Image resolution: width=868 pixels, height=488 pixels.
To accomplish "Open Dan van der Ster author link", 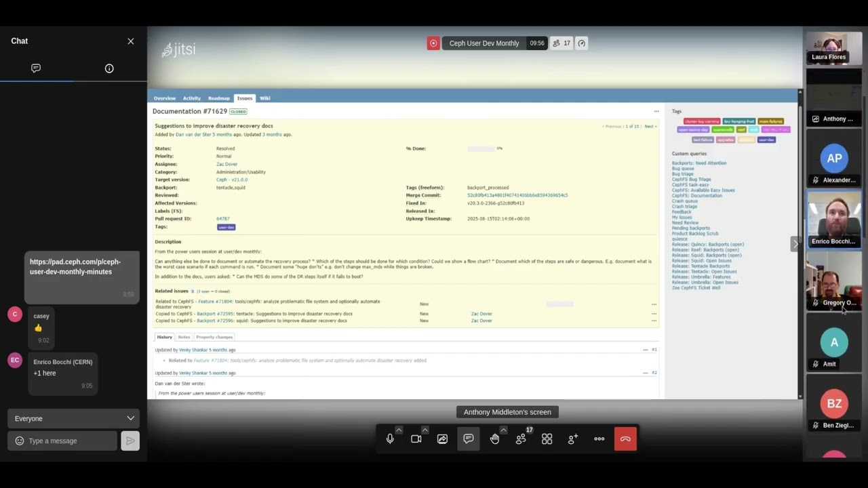I will coord(193,134).
